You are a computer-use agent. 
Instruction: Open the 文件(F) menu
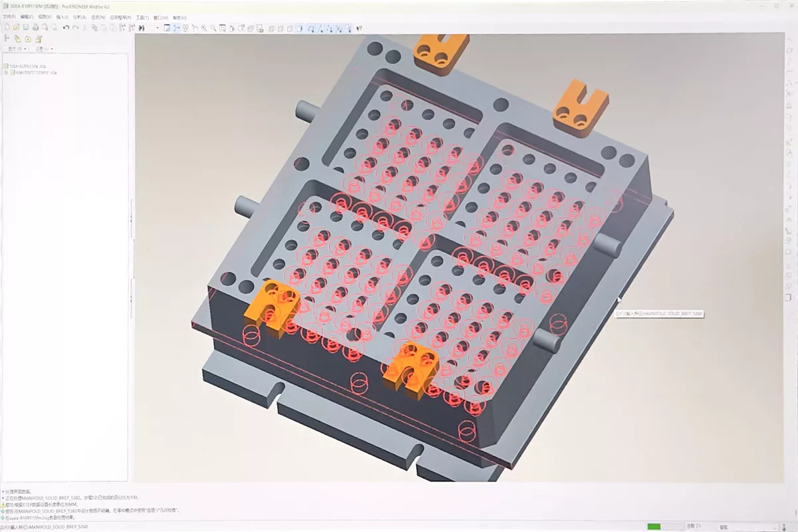[9, 17]
